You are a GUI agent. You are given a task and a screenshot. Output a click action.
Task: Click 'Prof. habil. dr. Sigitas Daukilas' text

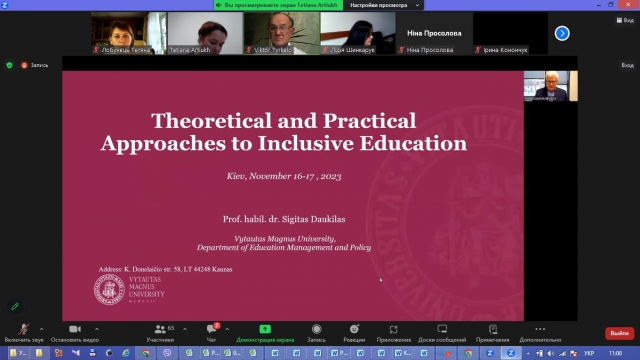tap(284, 219)
